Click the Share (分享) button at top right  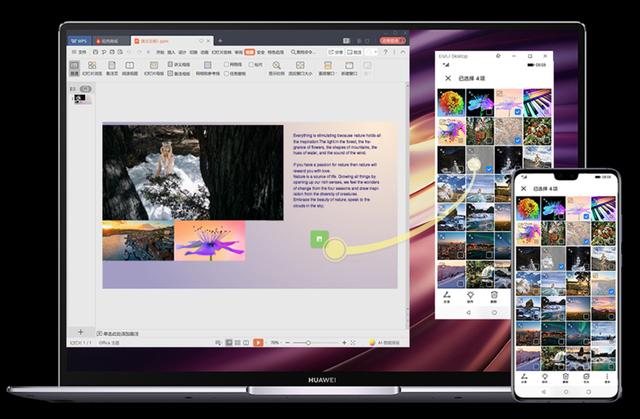[337, 51]
